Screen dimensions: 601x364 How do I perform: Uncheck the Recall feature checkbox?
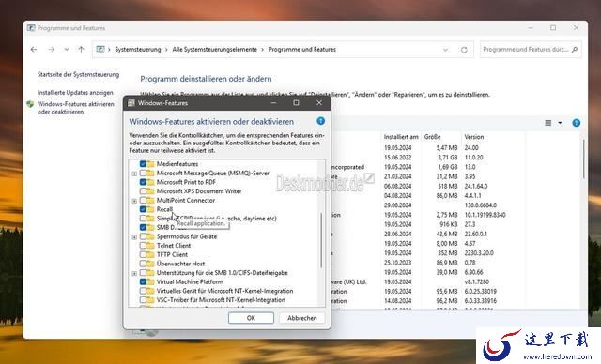pos(143,209)
